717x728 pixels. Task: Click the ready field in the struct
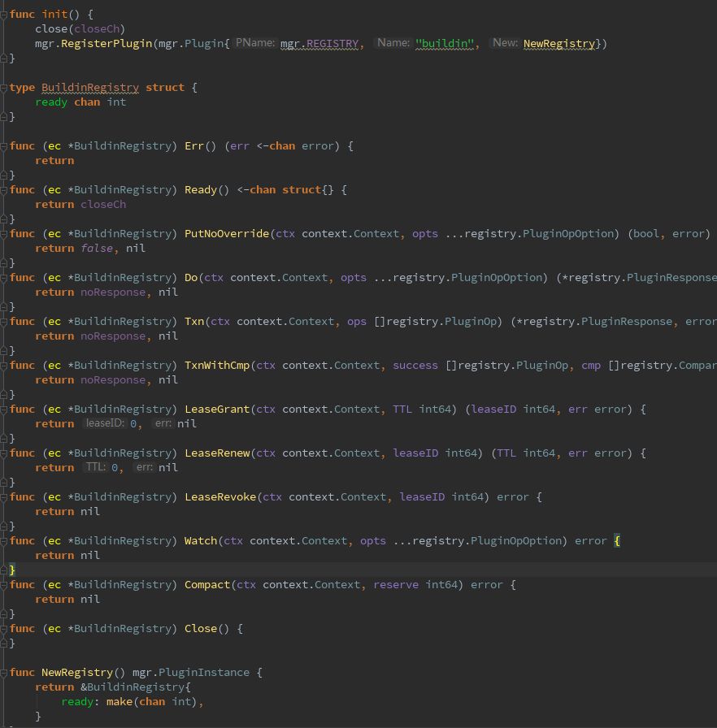pos(51,102)
